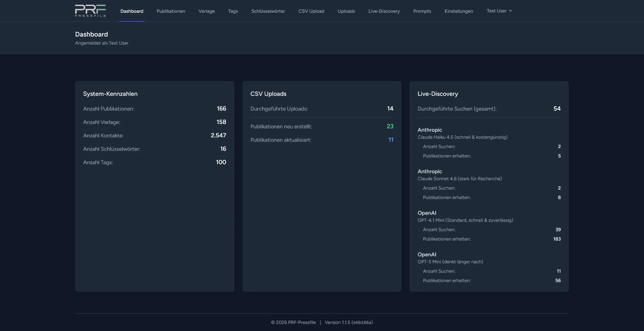Image resolution: width=644 pixels, height=331 pixels.
Task: Select the green value 23
Action: 390,126
